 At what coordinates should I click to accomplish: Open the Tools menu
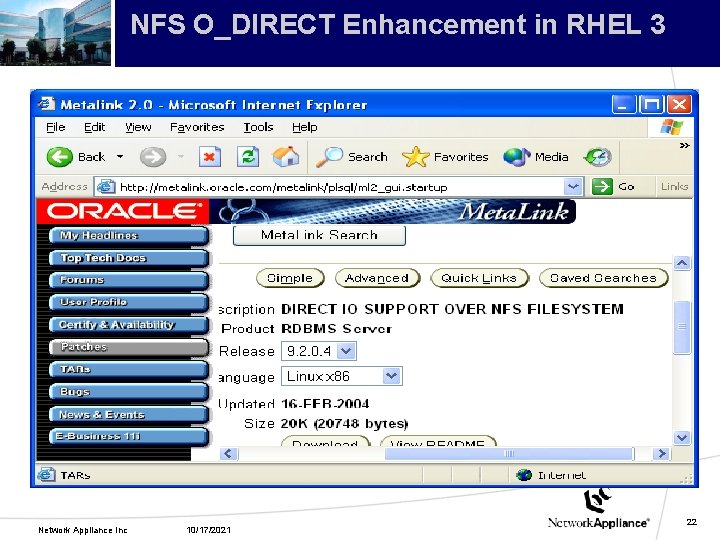pos(258,127)
